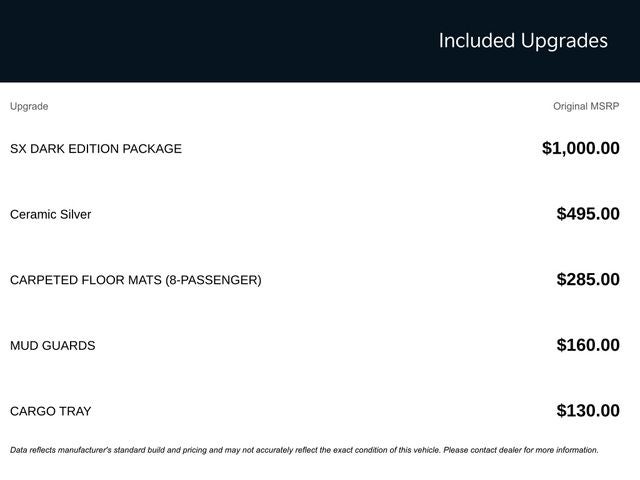This screenshot has height=480, width=640.
Task: Select CARPETED FLOOR MATS (8-PASSENGER) entry
Action: click(x=135, y=280)
